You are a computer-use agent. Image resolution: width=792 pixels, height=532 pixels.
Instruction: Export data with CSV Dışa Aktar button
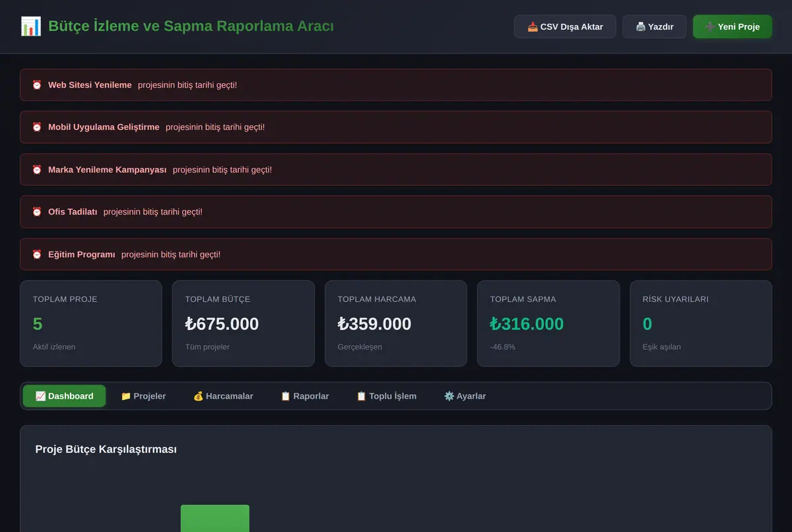click(565, 27)
